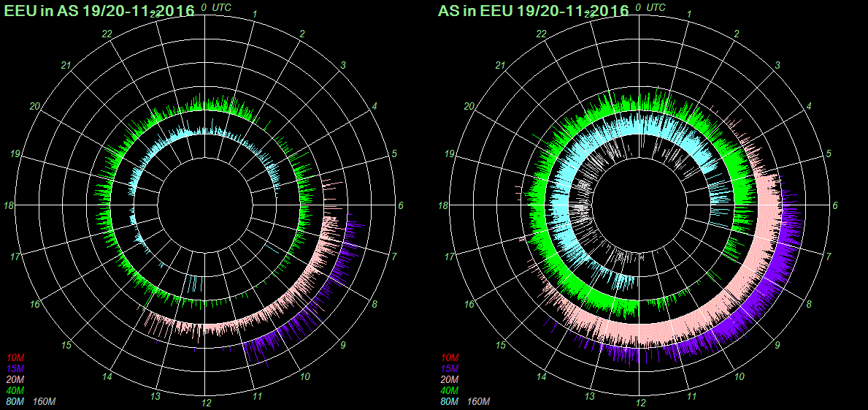Click the 20M legend label in right chart
This screenshot has width=868, height=410.
tap(449, 380)
